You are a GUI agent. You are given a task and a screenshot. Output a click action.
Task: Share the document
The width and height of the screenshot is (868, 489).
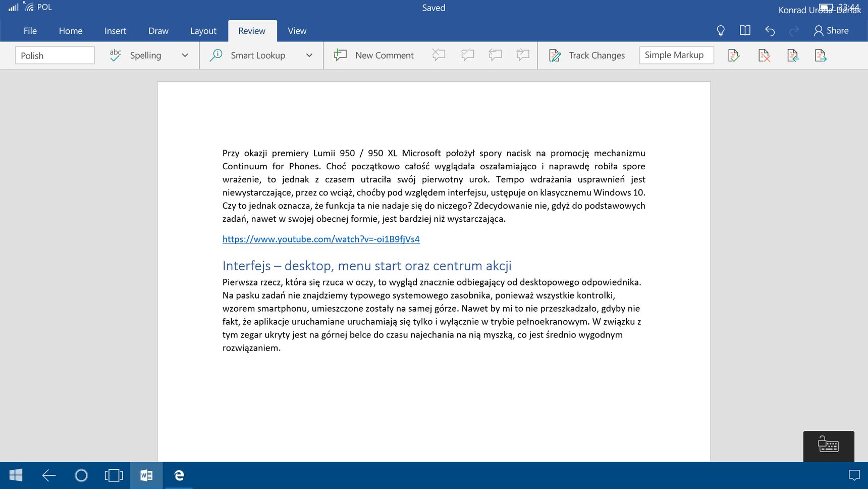(831, 31)
